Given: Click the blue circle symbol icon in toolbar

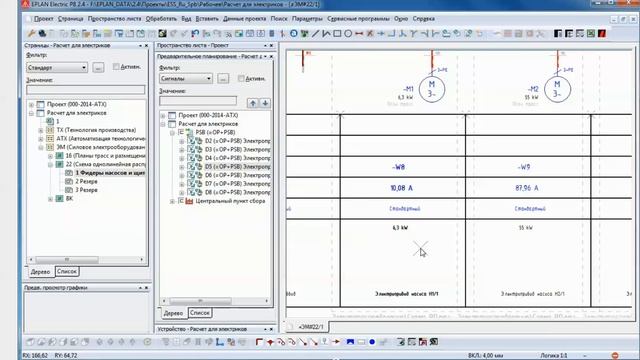Looking at the screenshot, I should tap(293, 33).
